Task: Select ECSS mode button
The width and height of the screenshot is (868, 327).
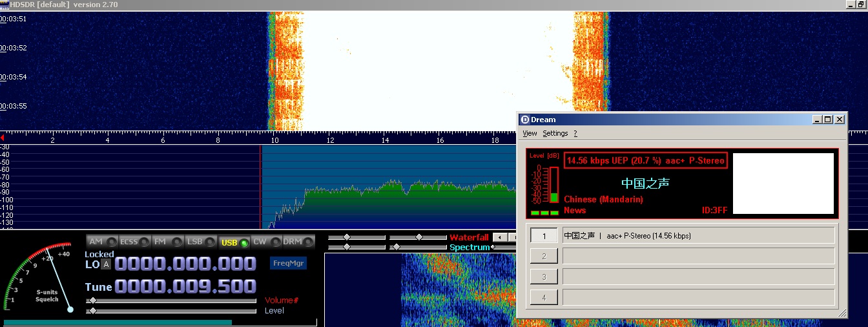Action: tap(135, 242)
